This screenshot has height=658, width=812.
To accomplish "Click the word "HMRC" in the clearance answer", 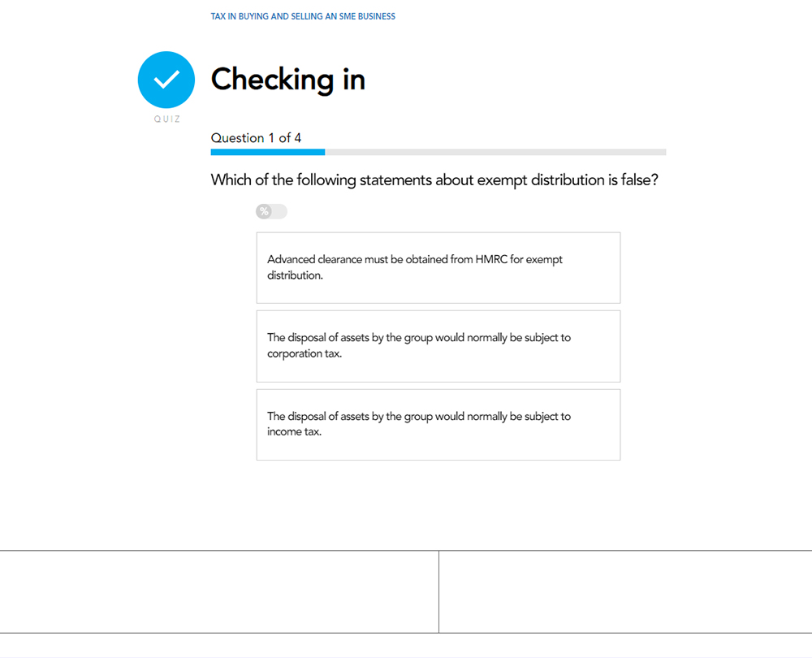I will click(492, 260).
